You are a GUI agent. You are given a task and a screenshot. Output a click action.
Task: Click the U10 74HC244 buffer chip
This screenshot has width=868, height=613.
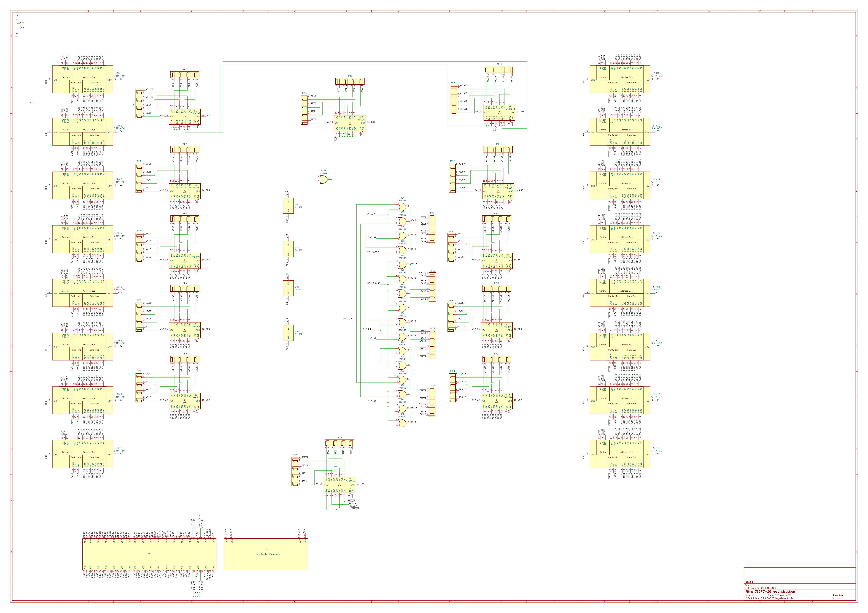tap(350, 123)
